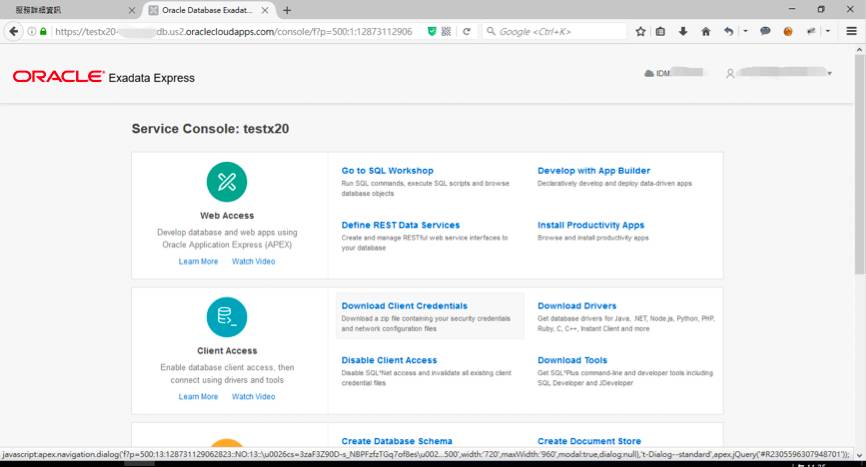The image size is (866, 467).
Task: Click the green padlock security icon
Action: [x=43, y=31]
